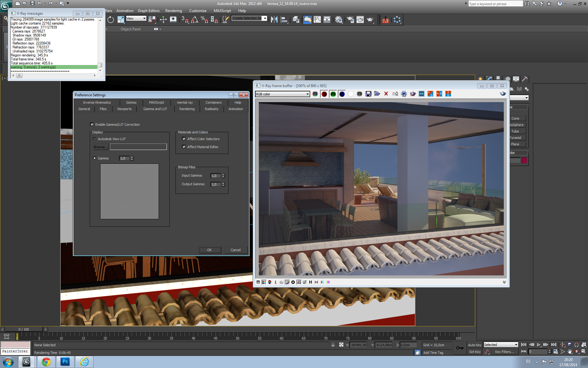Toggle red channel in frame buffer
Viewport: 588px width, 368px height.
point(324,94)
